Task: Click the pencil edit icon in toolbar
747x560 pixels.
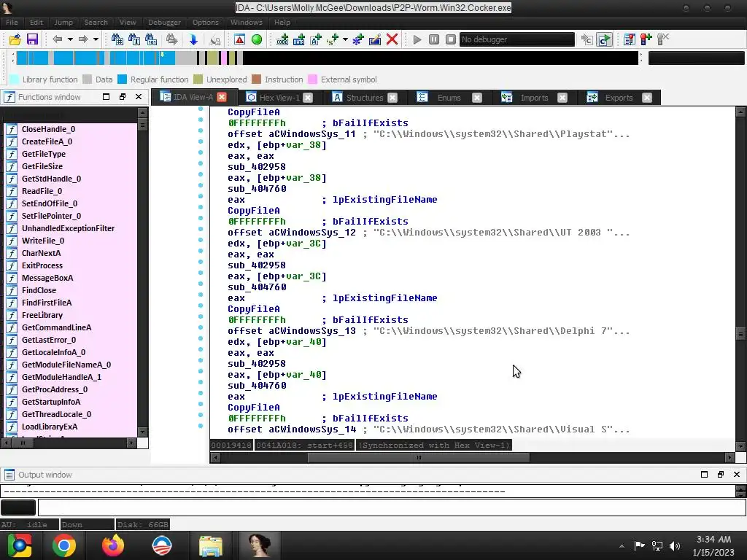Action: [x=375, y=39]
